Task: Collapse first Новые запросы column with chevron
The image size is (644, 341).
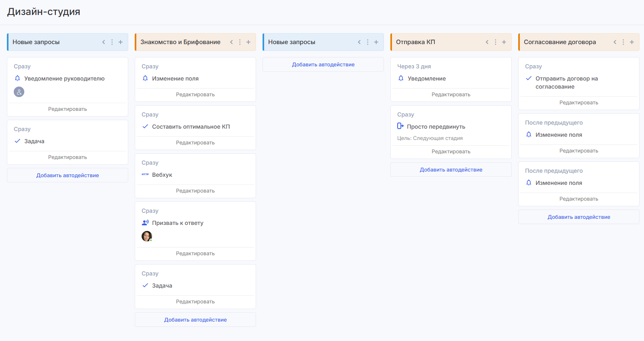Action: point(104,42)
